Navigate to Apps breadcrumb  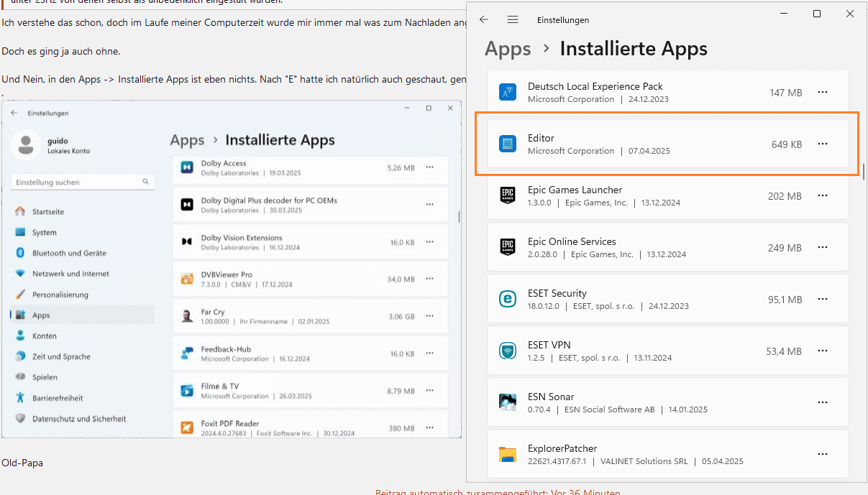508,49
